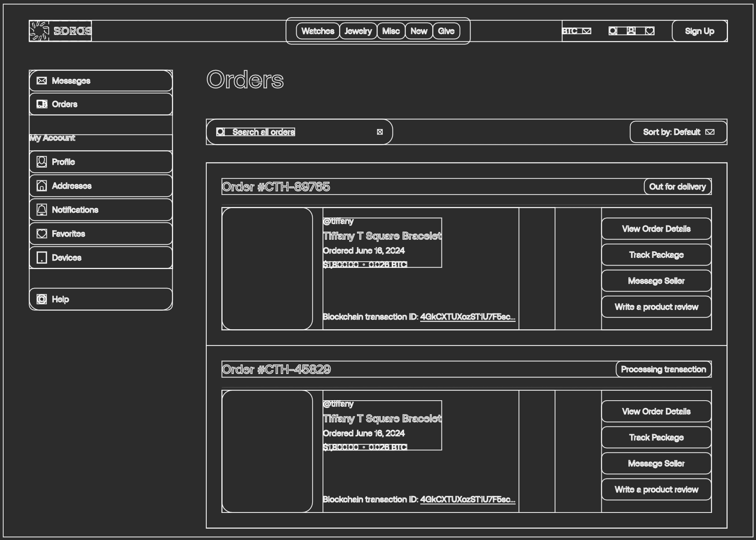The height and width of the screenshot is (540, 756).
Task: Open blockchain transaction ID link of first order
Action: pyautogui.click(x=468, y=317)
